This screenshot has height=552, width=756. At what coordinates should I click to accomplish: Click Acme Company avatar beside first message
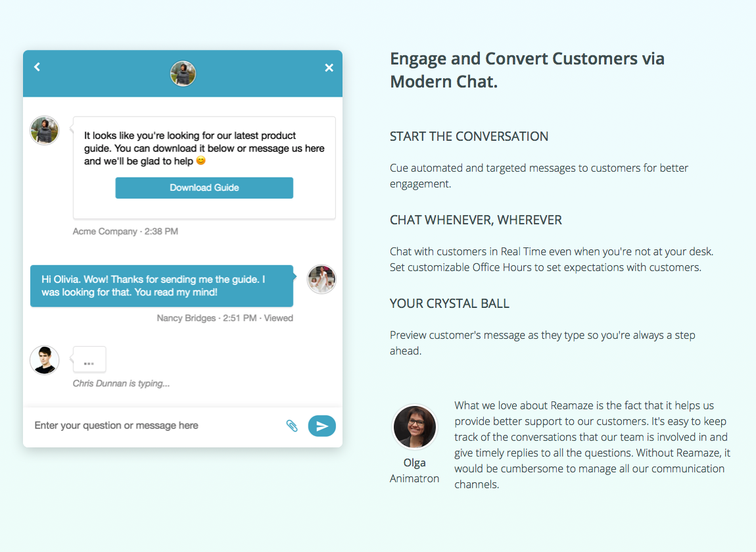click(x=45, y=130)
